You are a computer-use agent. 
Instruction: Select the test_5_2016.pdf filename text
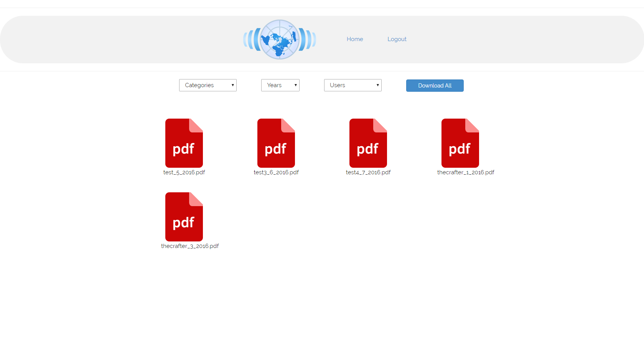coord(184,172)
